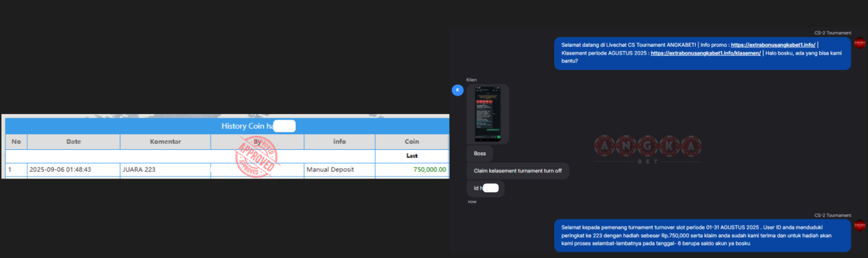Image resolution: width=868 pixels, height=258 pixels.
Task: Click the "Selamat kepada pemenang turnament" message bubble
Action: point(703,236)
